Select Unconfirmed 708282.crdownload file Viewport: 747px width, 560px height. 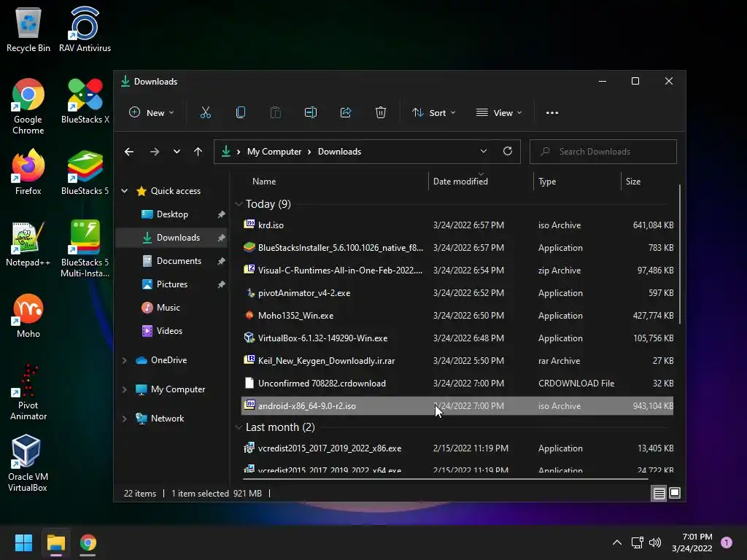coord(457,384)
